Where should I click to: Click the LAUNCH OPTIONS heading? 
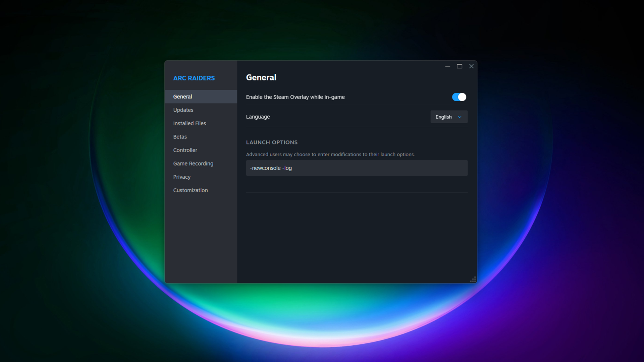coord(272,142)
